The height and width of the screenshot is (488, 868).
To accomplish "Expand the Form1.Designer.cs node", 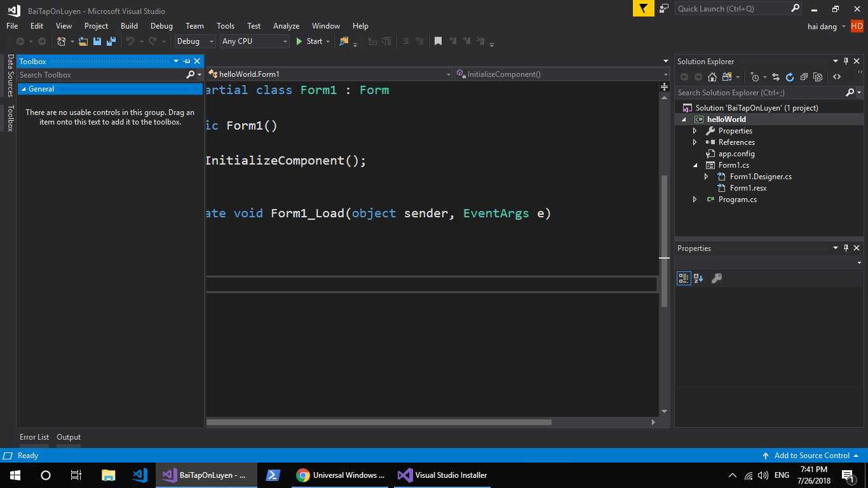I will click(707, 177).
